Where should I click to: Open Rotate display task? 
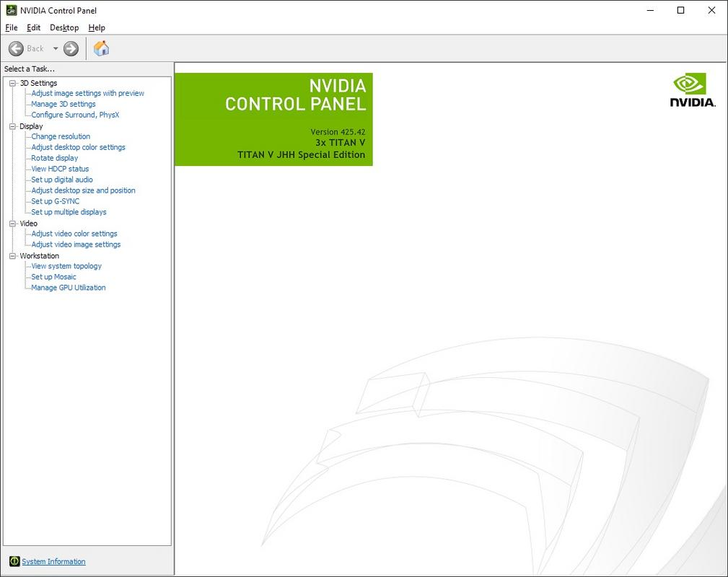54,158
